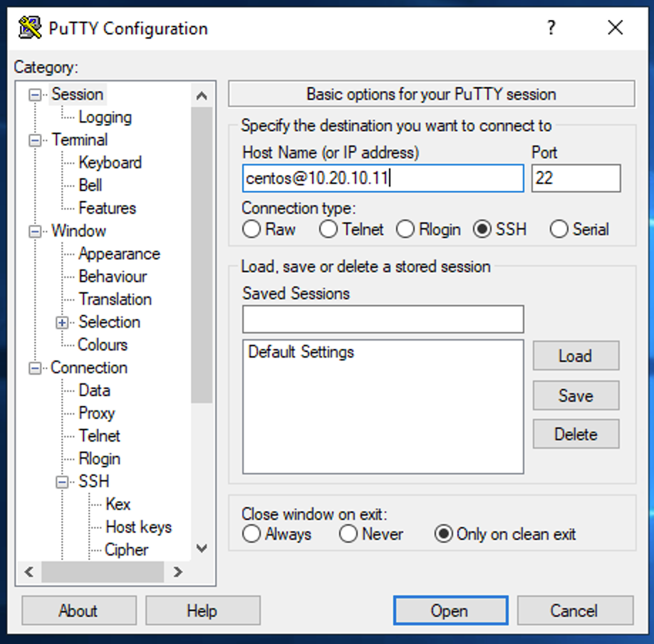654x644 pixels.
Task: Open the Colours category
Action: 103,345
